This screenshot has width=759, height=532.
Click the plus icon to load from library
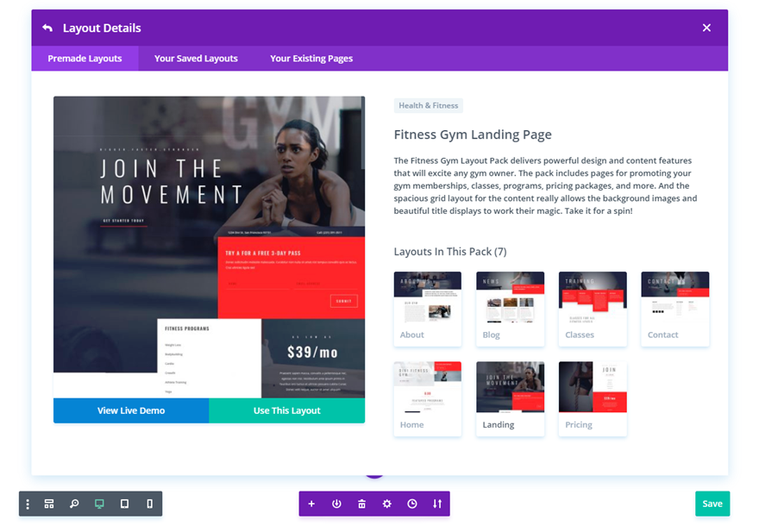pos(311,504)
